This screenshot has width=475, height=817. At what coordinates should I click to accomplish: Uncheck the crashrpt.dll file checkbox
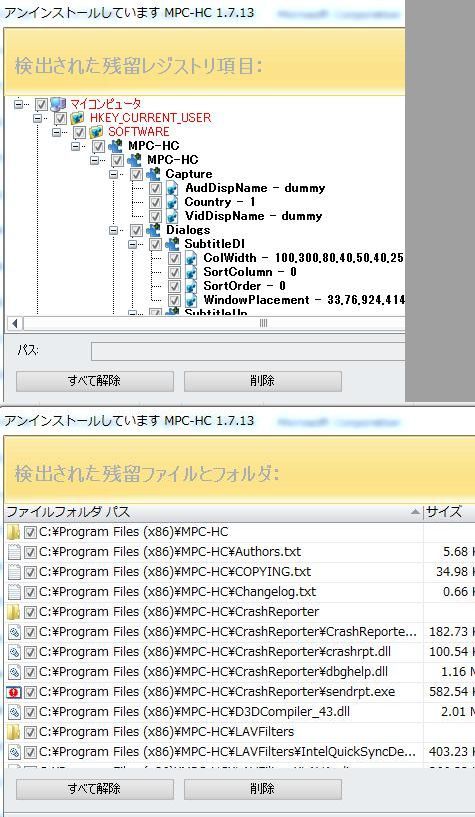coord(31,652)
